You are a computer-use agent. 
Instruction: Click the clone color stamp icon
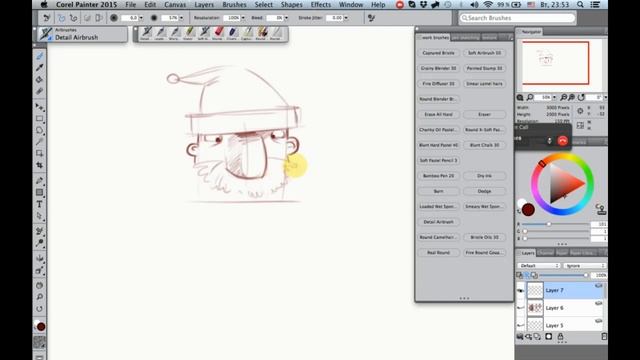tap(601, 209)
